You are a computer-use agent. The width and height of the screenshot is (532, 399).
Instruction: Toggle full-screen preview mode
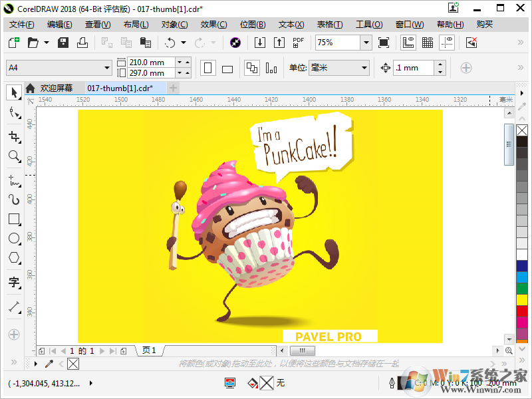click(384, 42)
